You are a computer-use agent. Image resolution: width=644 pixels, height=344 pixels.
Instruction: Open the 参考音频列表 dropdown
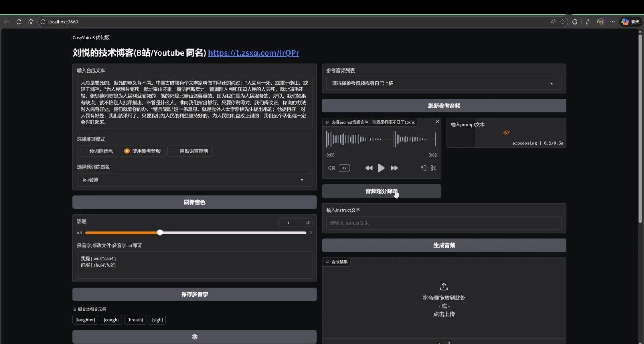tap(444, 83)
